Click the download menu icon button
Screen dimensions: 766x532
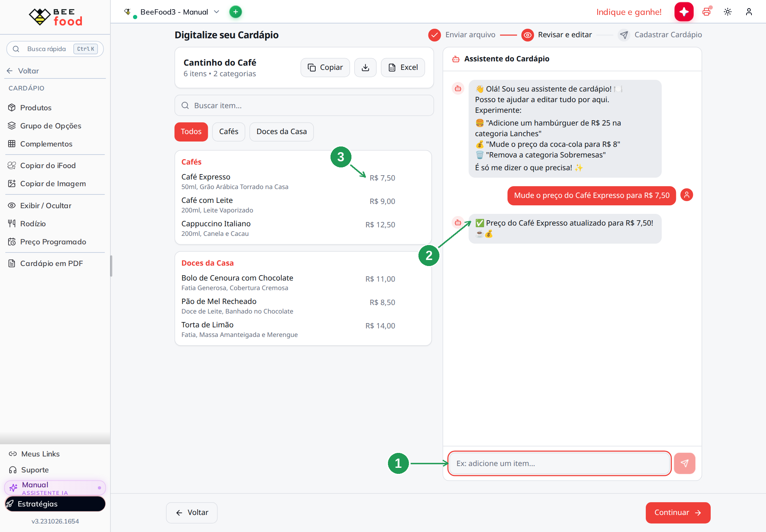365,67
